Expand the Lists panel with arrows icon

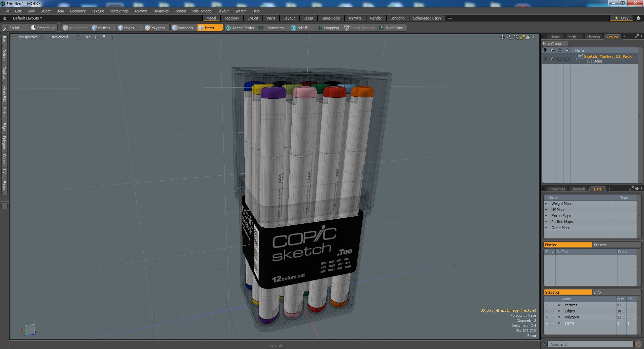tap(631, 189)
